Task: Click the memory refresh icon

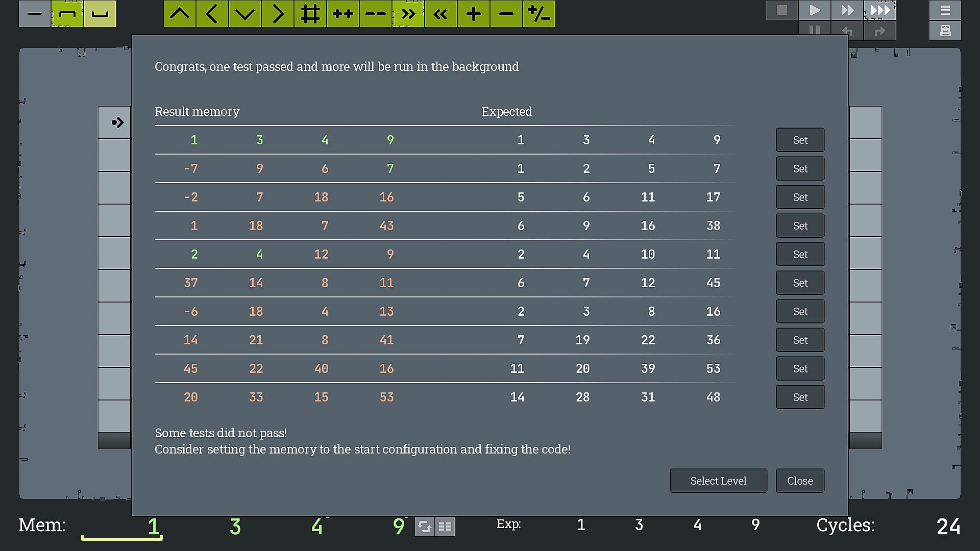Action: tap(425, 527)
